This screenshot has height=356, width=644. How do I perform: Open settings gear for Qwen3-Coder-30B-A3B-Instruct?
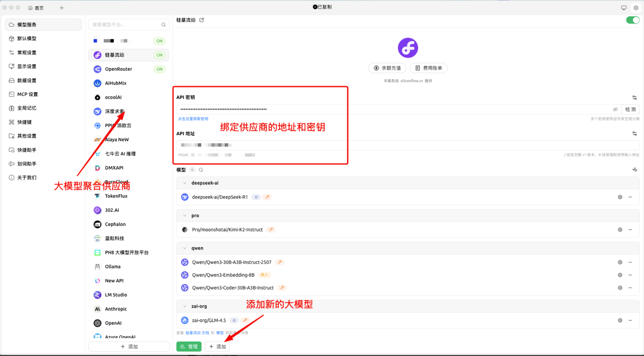(620, 288)
